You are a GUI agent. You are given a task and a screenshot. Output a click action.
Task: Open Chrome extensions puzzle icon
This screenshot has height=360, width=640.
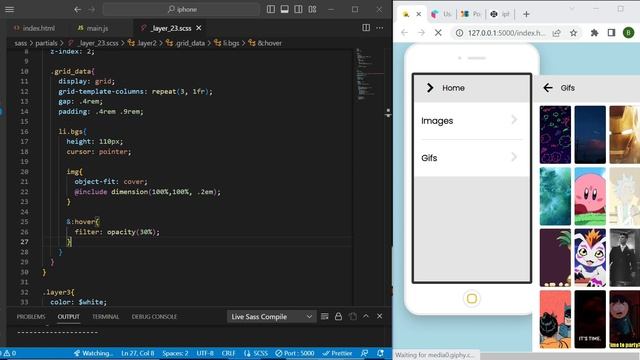[594, 33]
